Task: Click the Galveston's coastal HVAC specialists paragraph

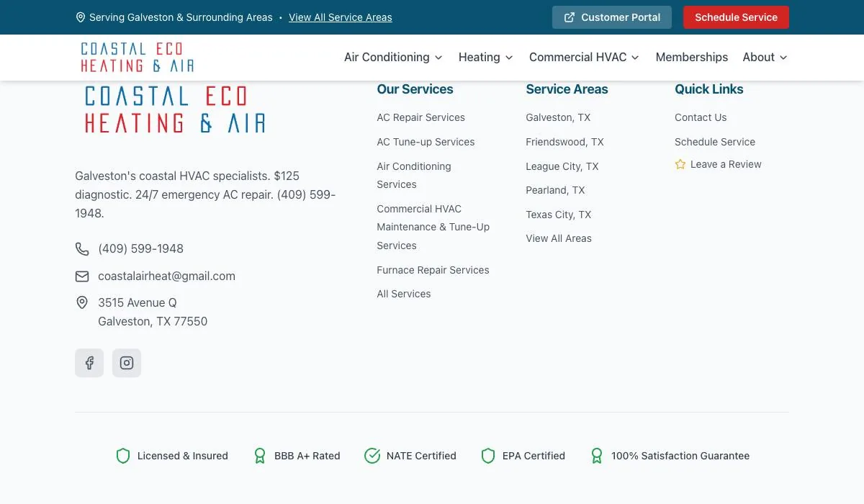Action: coord(205,194)
